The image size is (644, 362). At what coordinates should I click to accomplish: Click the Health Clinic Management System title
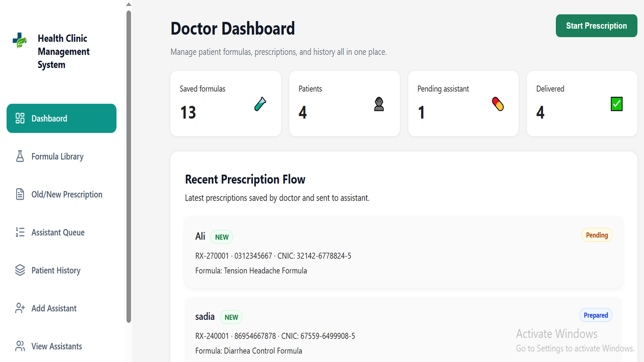click(x=64, y=51)
